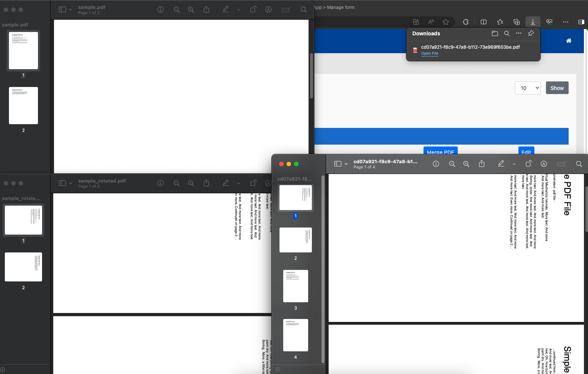588x374 pixels.
Task: Select the page 3 thumbnail in the cd07a921 sidebar
Action: pyautogui.click(x=295, y=286)
